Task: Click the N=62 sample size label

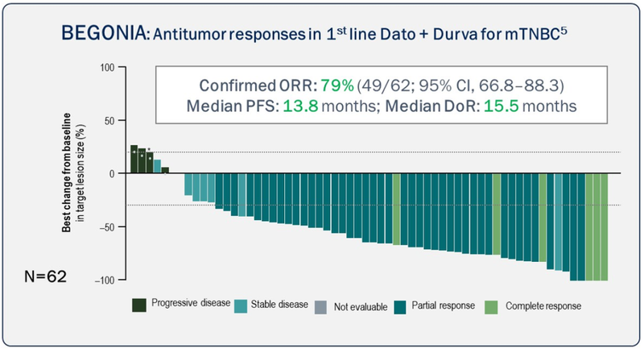Action: click(x=47, y=276)
